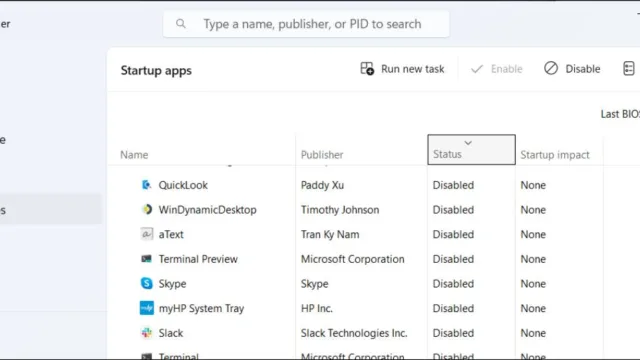640x360 pixels.
Task: Select the aText row name
Action: point(171,234)
